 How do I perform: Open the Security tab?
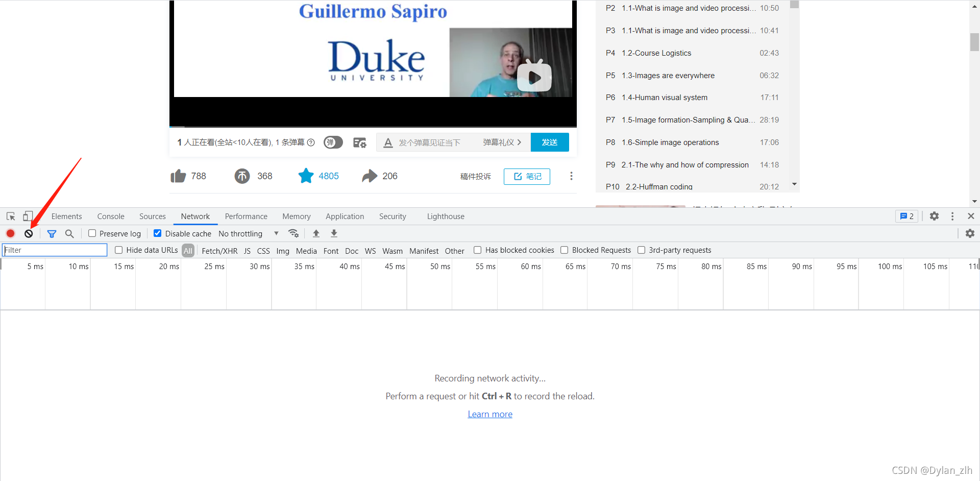pos(393,216)
